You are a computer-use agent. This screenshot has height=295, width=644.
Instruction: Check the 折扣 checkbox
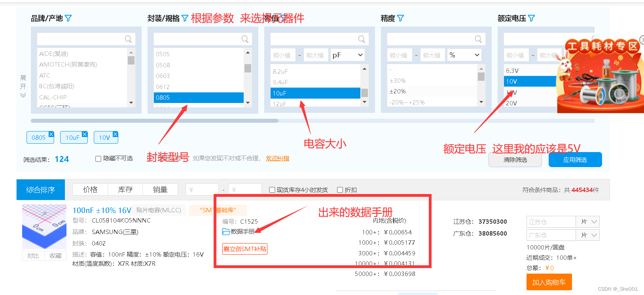pos(340,190)
